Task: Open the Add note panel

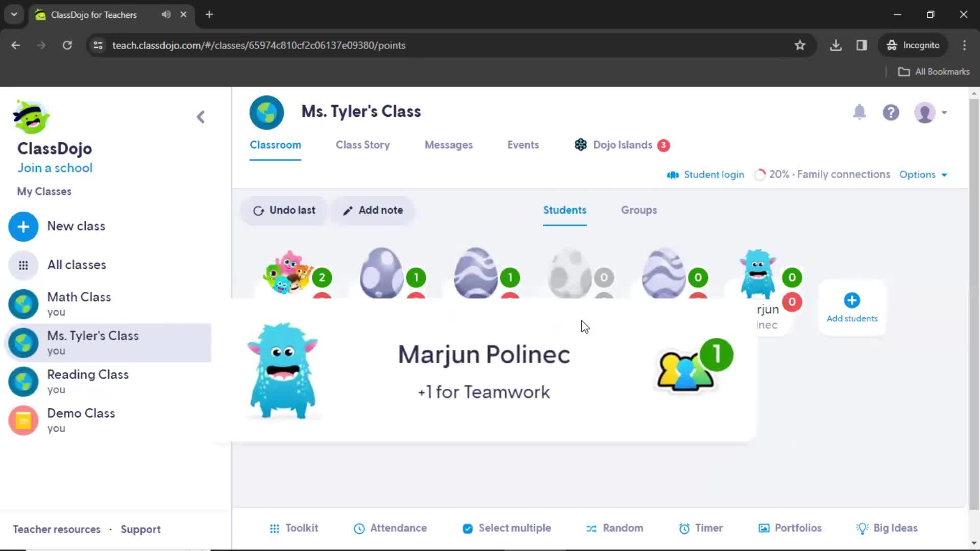Action: point(373,210)
